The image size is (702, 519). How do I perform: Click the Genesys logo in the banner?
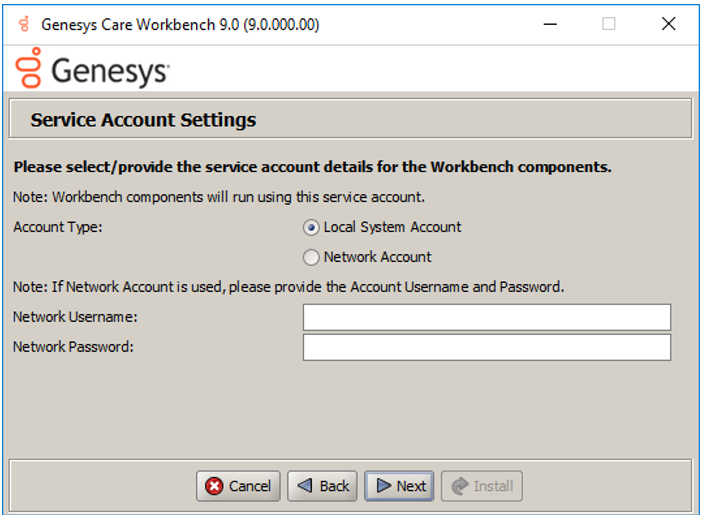tap(93, 70)
